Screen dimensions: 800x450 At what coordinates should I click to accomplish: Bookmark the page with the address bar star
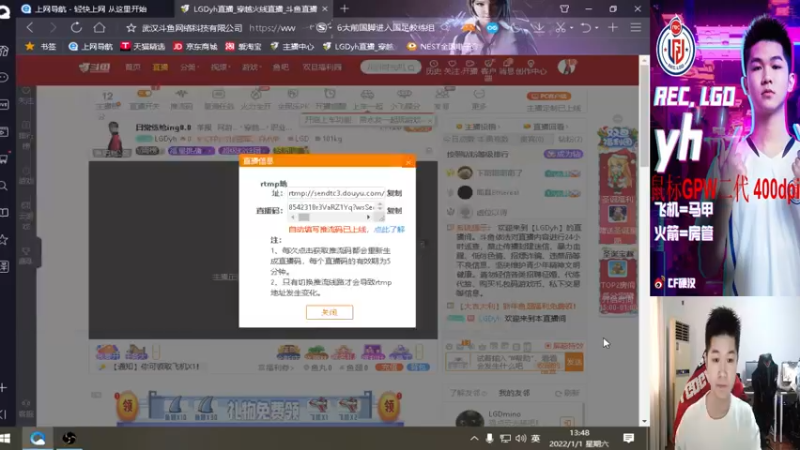pos(131,28)
